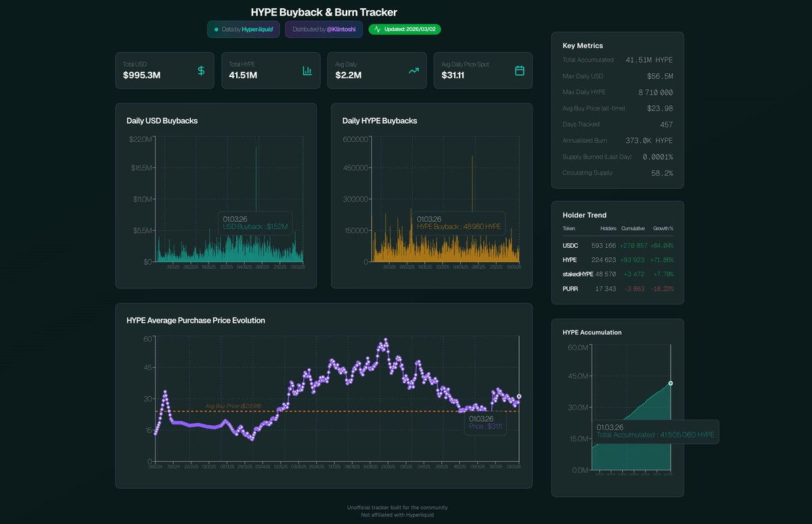Open the Hyperliquid data source link
The image size is (812, 524).
pos(258,29)
